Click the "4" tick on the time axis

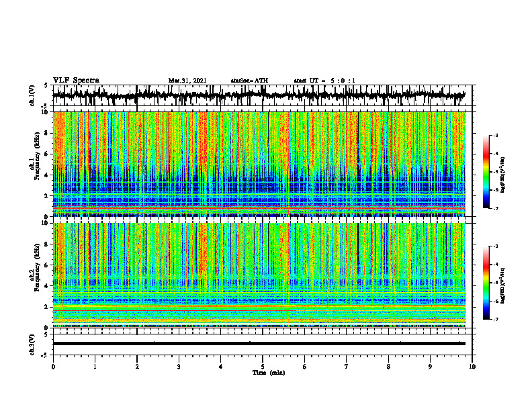click(221, 367)
